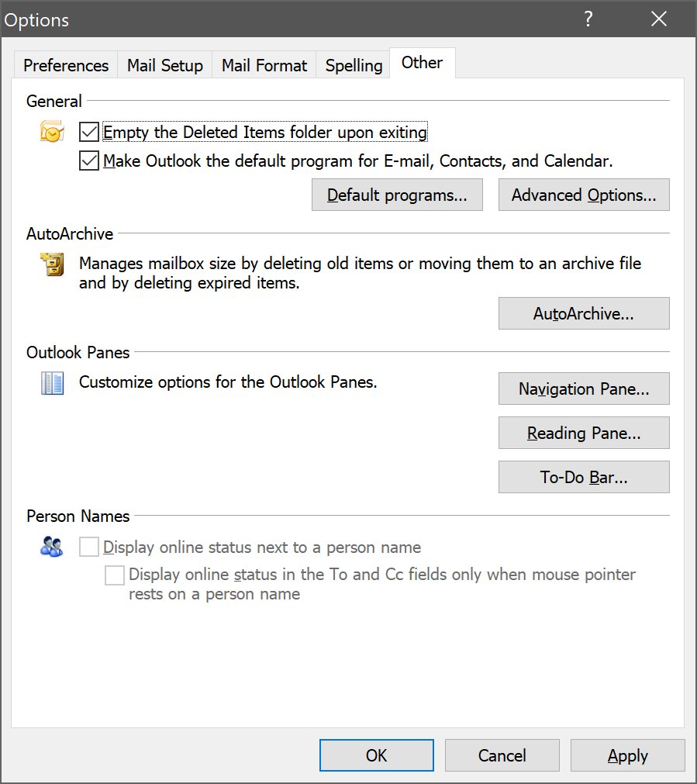Click the Person Names people icon
The height and width of the screenshot is (784, 697).
(51, 547)
